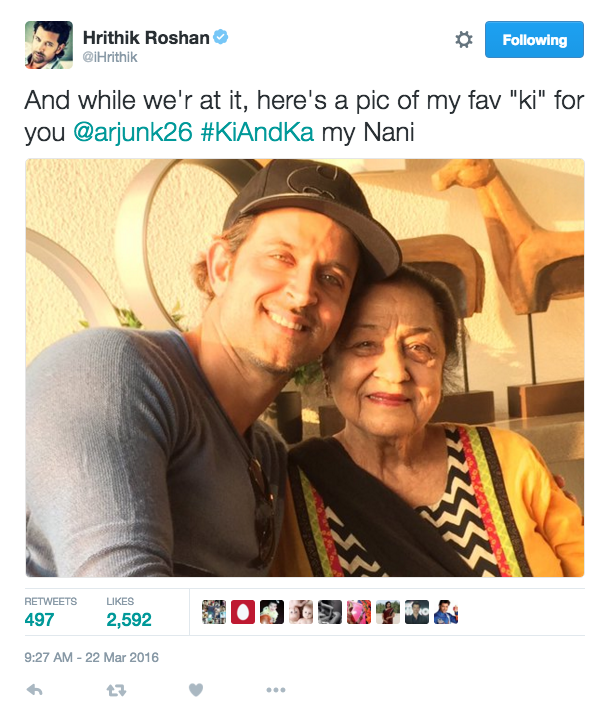Viewport: 611px width, 719px height.
Task: Open the 9:27 AM - 22 Mar 2016 timestamp
Action: (92, 657)
